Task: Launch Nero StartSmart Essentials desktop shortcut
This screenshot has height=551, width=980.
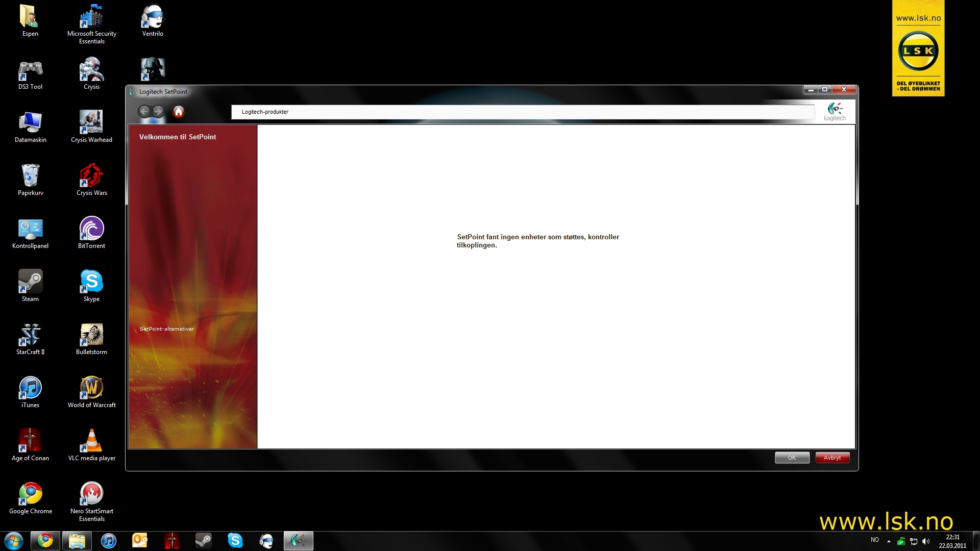Action: pos(92,502)
